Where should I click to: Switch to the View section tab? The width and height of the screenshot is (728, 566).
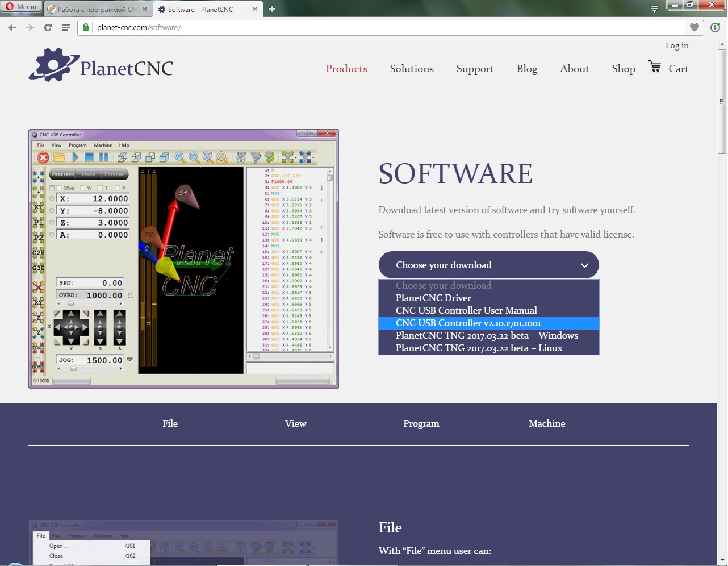[295, 423]
